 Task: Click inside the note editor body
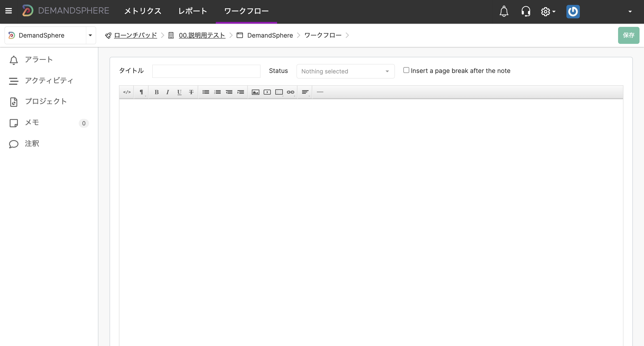(x=371, y=222)
